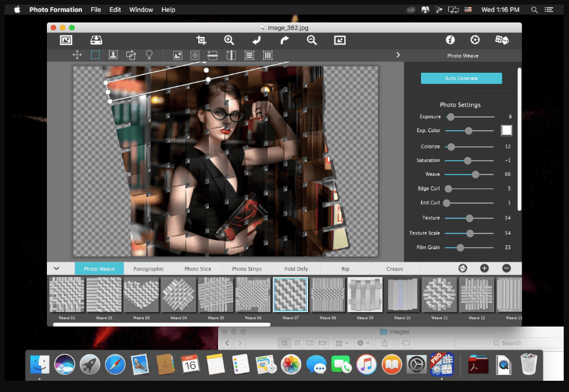Screen dimensions: 569x392
Task: Open the File menu
Action: [96, 10]
